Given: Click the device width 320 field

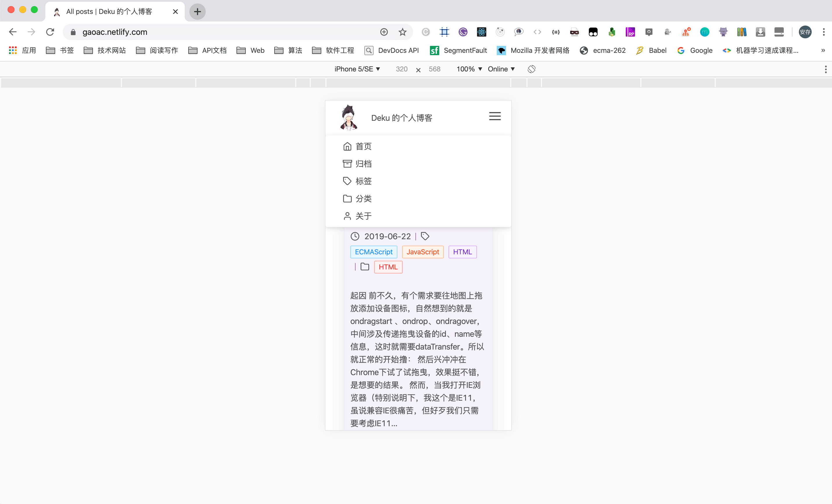Looking at the screenshot, I should click(x=401, y=69).
